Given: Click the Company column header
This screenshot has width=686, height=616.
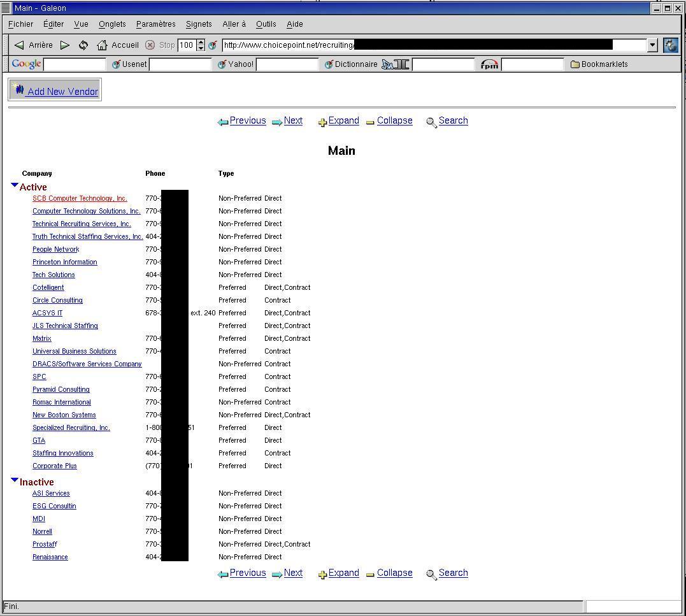Looking at the screenshot, I should click(37, 174).
